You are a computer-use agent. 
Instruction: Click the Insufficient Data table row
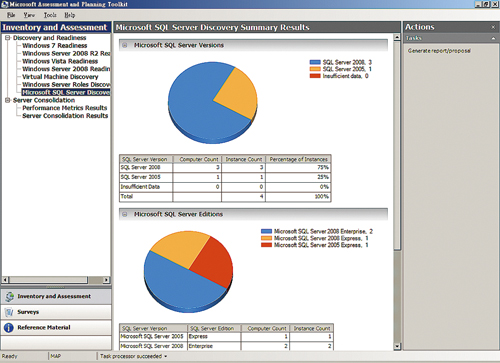(x=225, y=187)
